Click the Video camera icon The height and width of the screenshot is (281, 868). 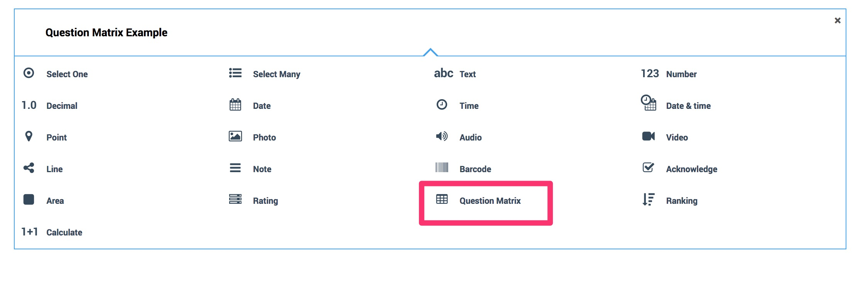648,136
